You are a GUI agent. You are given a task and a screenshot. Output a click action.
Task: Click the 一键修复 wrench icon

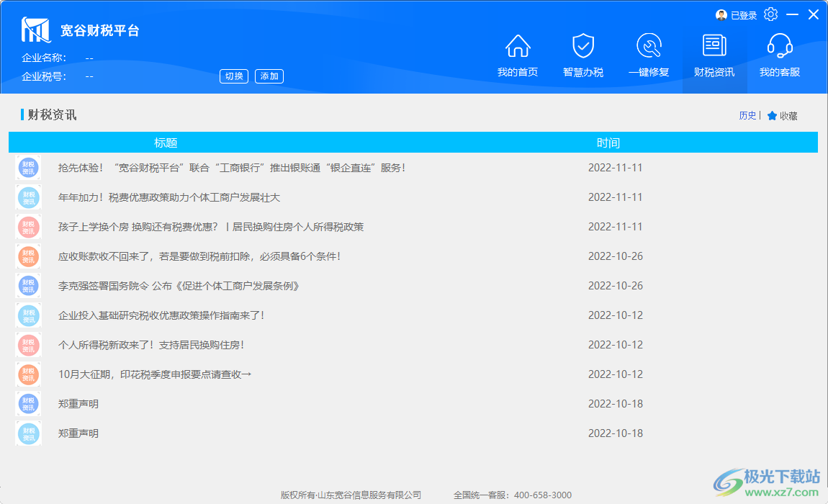click(x=649, y=46)
